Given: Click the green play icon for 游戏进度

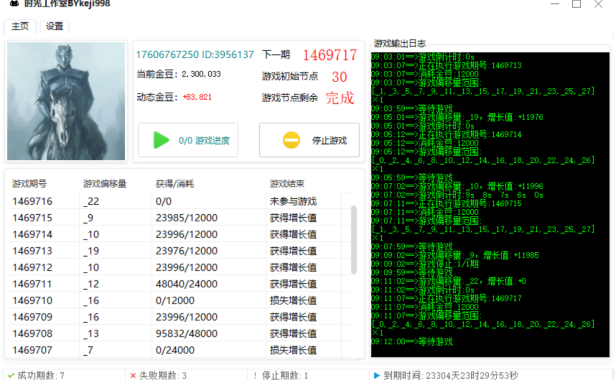Looking at the screenshot, I should tap(161, 140).
